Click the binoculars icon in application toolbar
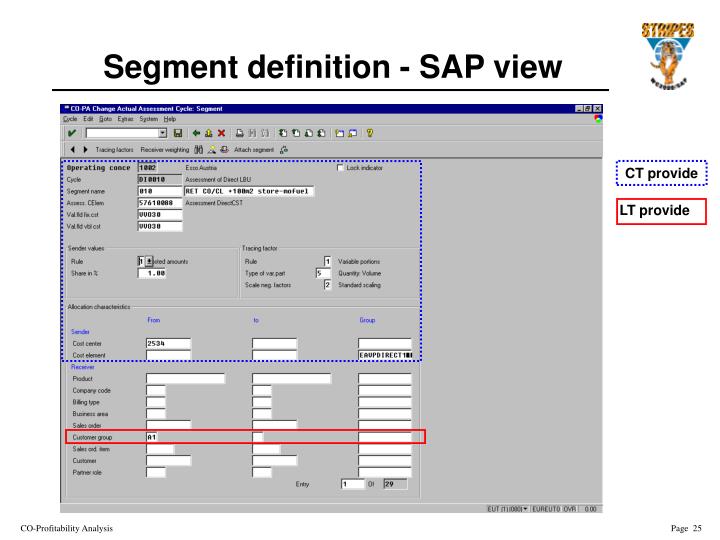Screen dimensions: 720x540 point(198,150)
